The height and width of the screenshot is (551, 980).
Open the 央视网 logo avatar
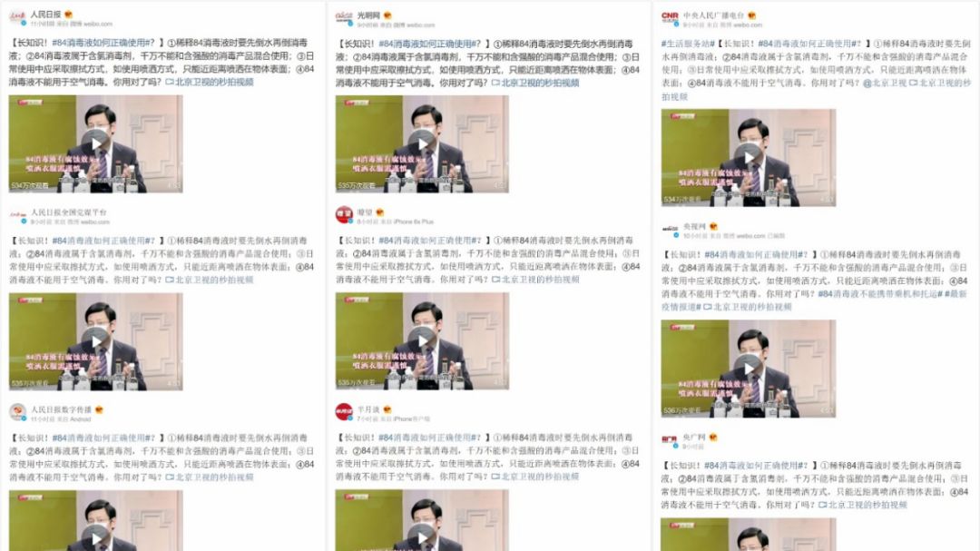tap(670, 229)
